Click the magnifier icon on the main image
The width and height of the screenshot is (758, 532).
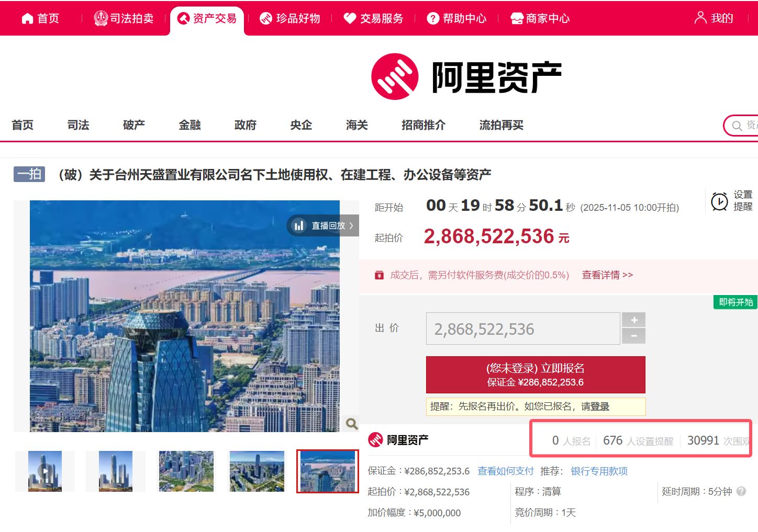(x=352, y=423)
